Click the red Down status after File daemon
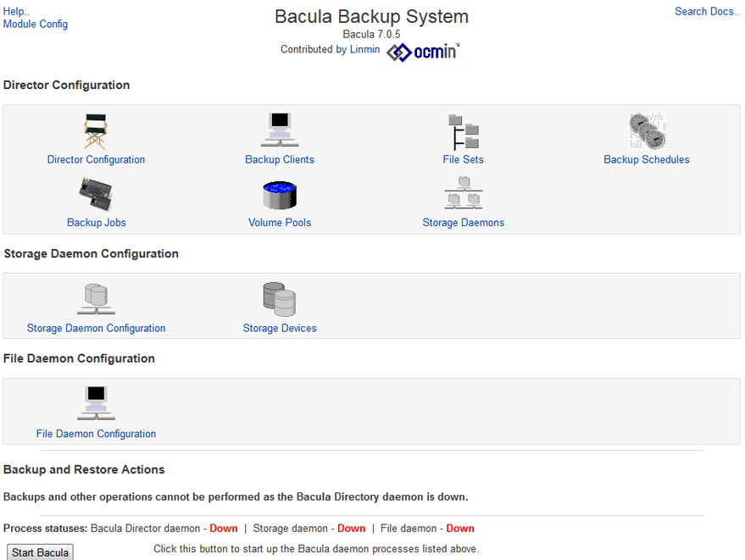The height and width of the screenshot is (560, 745). pos(460,529)
